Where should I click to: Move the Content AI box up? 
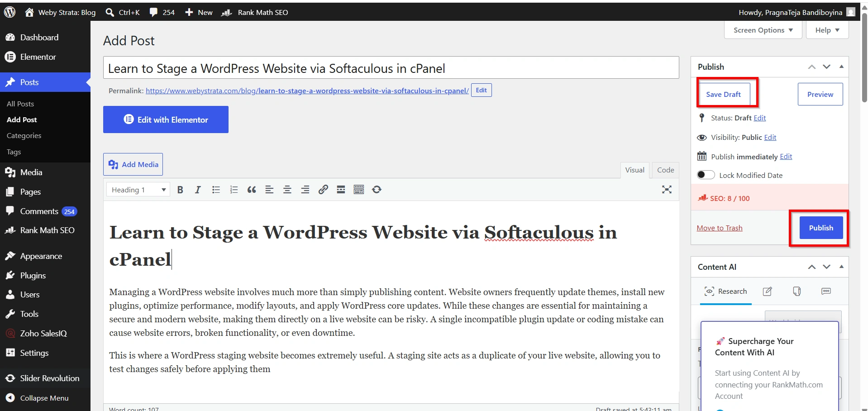click(x=812, y=267)
